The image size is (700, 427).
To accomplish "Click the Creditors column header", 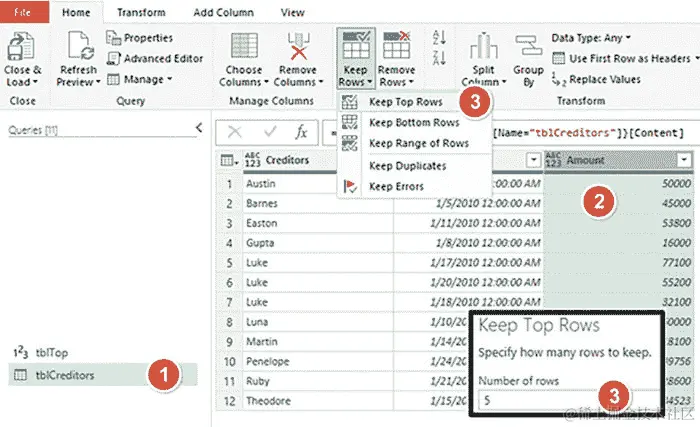I will point(290,160).
